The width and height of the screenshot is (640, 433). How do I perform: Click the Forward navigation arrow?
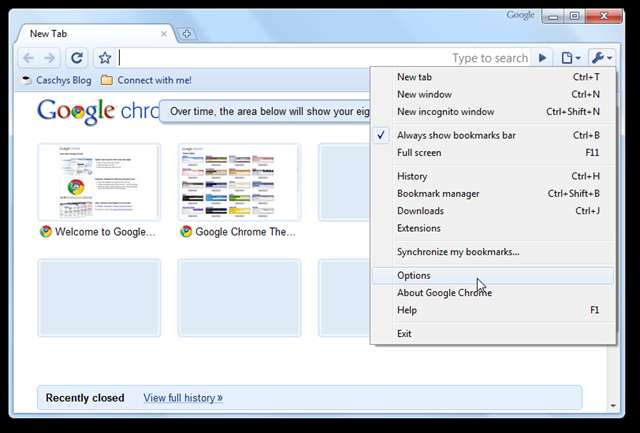pyautogui.click(x=49, y=58)
